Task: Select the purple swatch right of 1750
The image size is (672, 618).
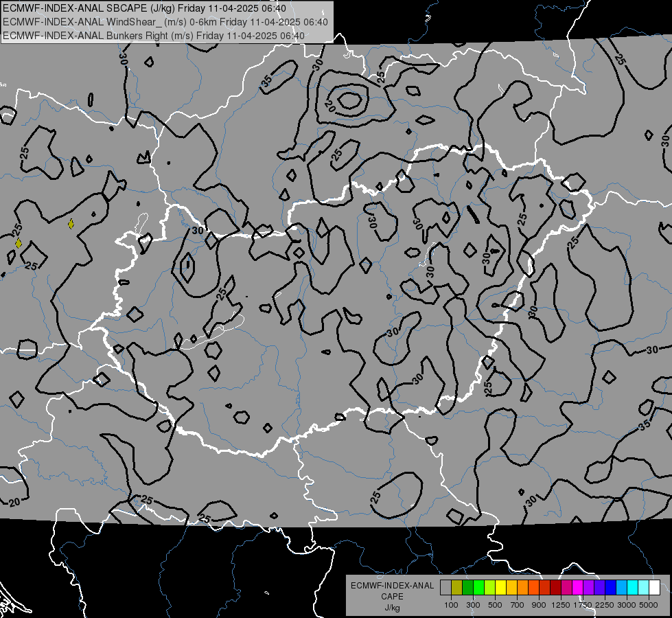Action: coord(588,588)
